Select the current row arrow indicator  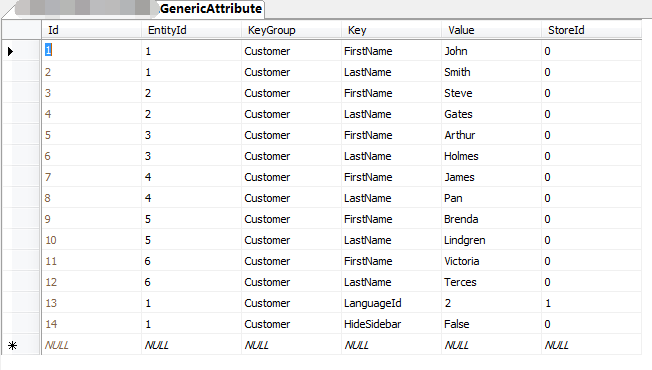[11, 51]
